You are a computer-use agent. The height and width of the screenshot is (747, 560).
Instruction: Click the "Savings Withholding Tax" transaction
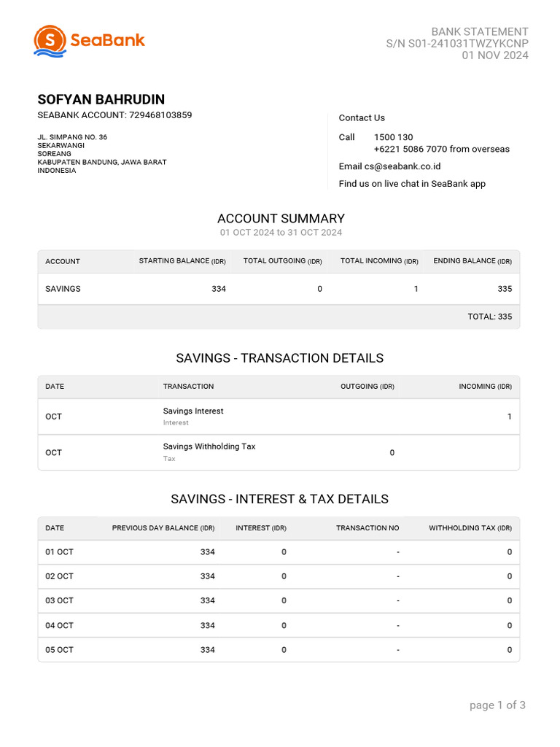209,447
